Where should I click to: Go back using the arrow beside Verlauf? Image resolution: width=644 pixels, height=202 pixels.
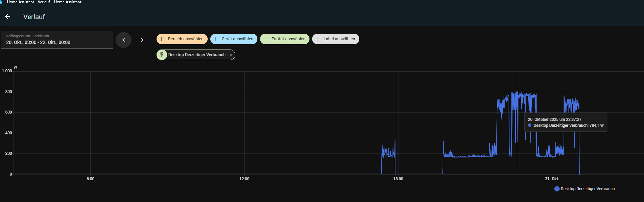click(x=8, y=17)
